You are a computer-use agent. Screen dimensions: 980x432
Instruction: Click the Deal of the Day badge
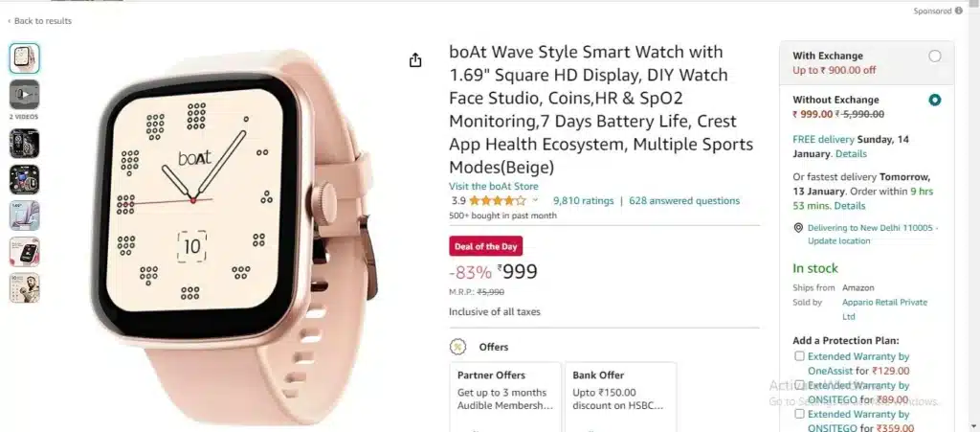(x=485, y=246)
